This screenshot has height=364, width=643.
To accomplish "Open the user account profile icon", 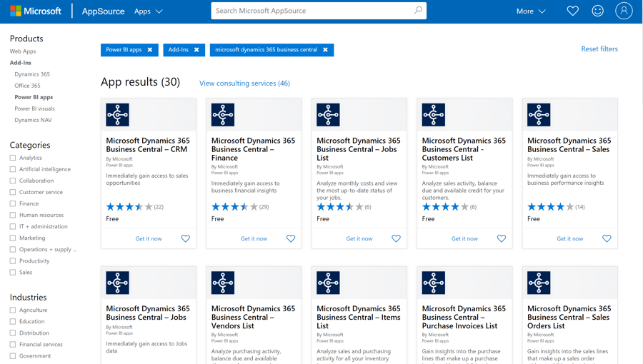I will click(624, 11).
